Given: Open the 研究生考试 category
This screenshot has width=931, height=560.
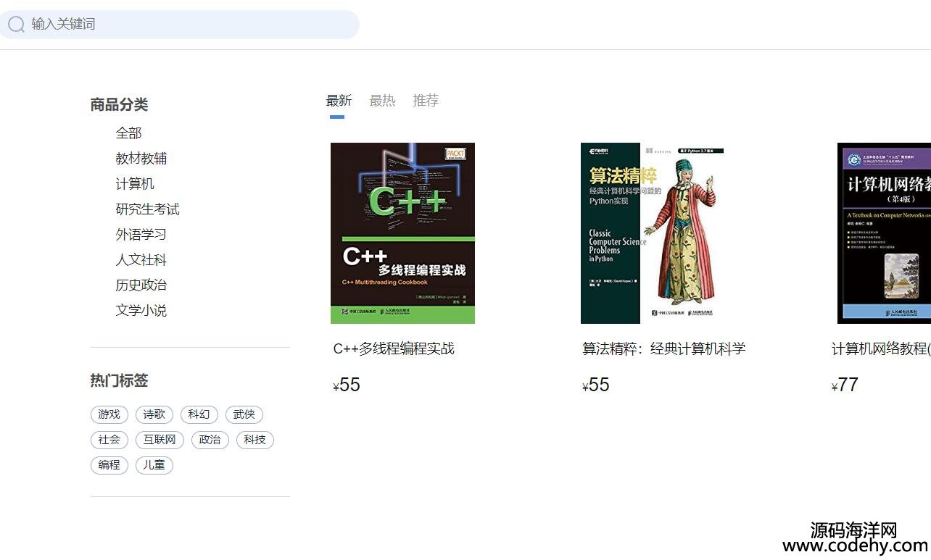Looking at the screenshot, I should click(x=147, y=209).
